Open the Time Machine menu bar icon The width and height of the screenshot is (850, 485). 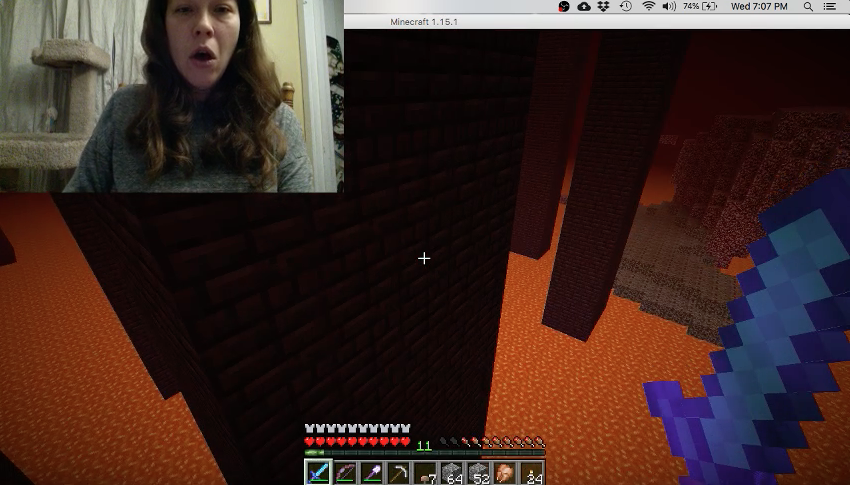pyautogui.click(x=626, y=7)
